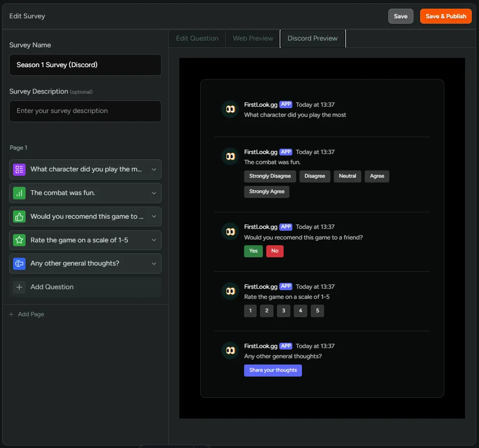Select the multiple choice icon on the character question

pyautogui.click(x=19, y=169)
